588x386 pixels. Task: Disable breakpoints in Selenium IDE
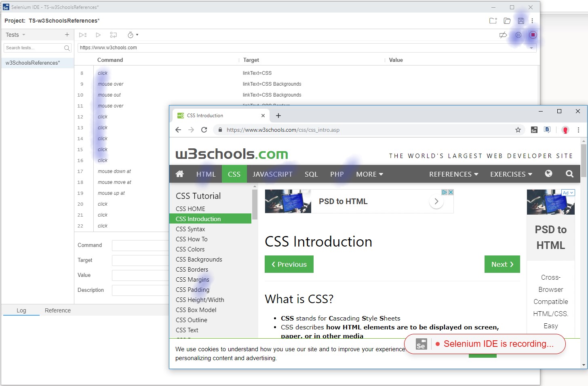[x=503, y=35]
